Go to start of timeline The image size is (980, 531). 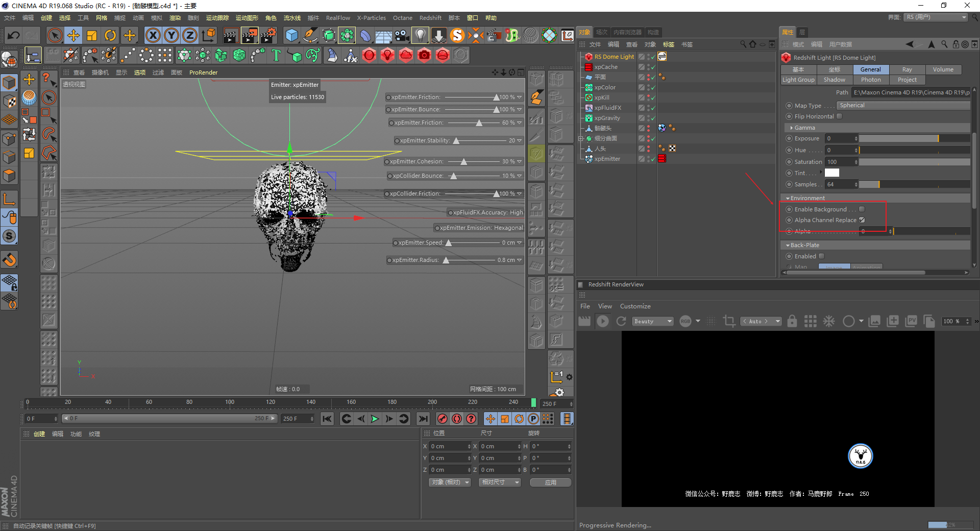[327, 419]
